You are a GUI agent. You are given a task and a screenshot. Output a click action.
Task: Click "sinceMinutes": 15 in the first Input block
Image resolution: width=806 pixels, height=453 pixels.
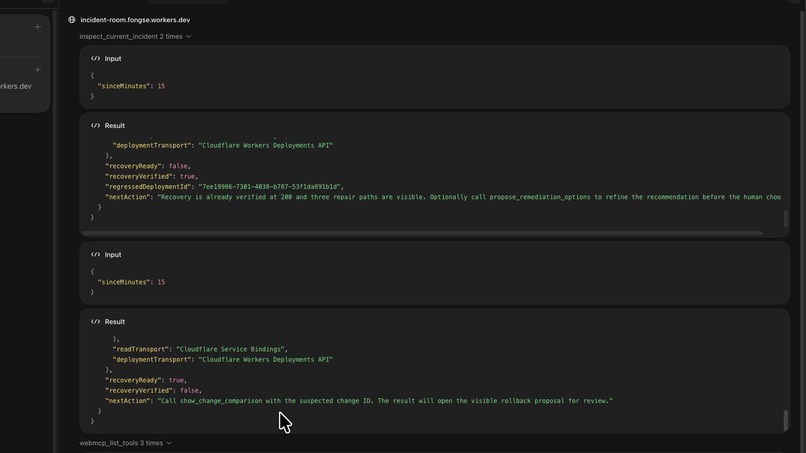(131, 86)
